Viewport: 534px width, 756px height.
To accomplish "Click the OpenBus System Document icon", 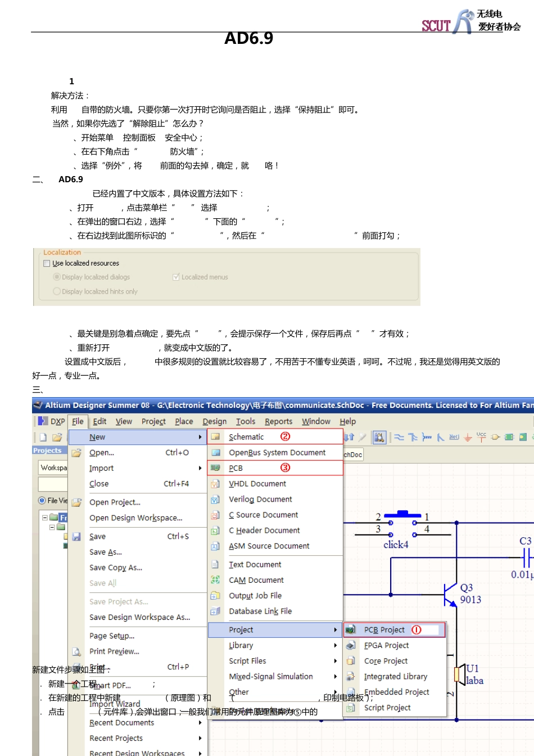I will (x=215, y=452).
